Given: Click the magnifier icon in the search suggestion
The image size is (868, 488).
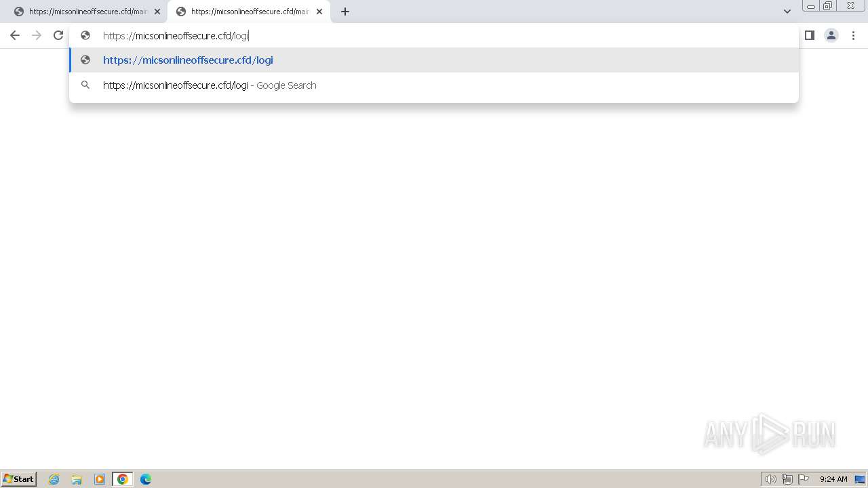Looking at the screenshot, I should [x=85, y=85].
